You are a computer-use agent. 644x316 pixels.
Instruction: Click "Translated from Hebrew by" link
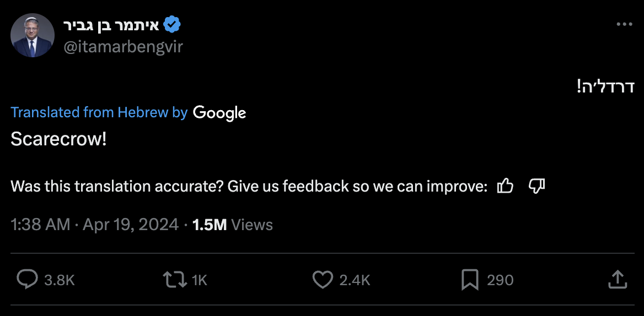click(99, 113)
